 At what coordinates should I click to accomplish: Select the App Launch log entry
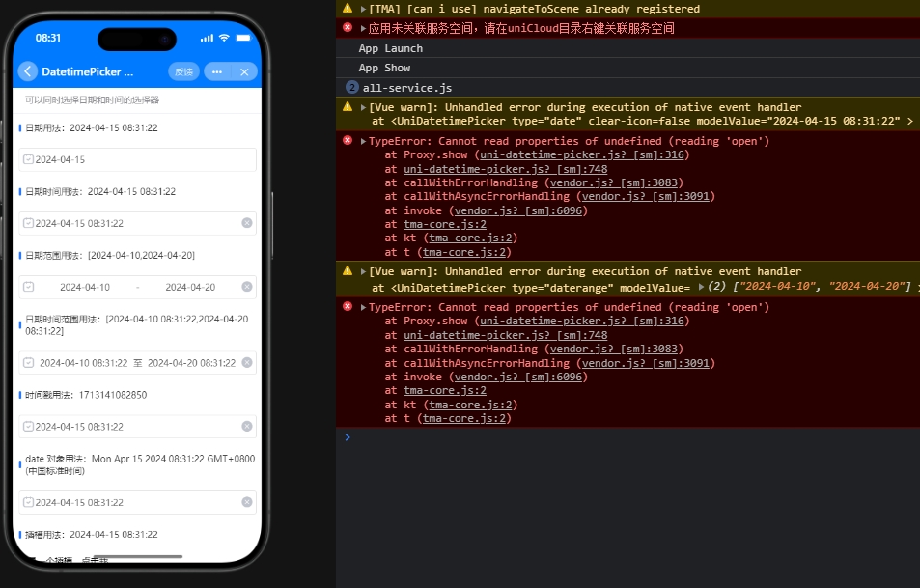391,48
